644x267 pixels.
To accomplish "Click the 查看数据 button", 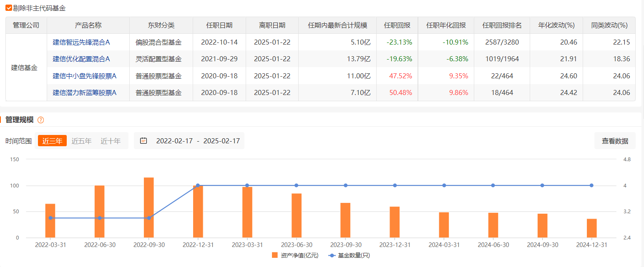I will coord(614,141).
